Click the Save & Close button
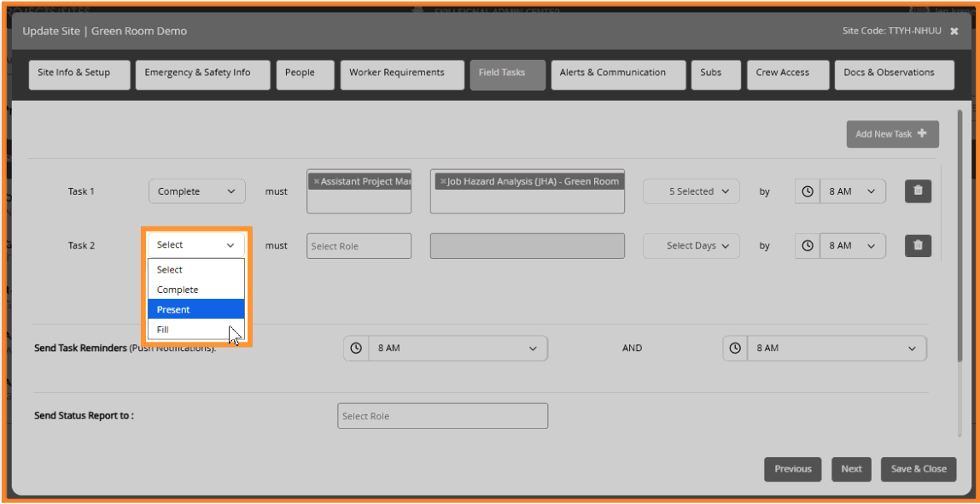The width and height of the screenshot is (980, 504). tap(918, 469)
